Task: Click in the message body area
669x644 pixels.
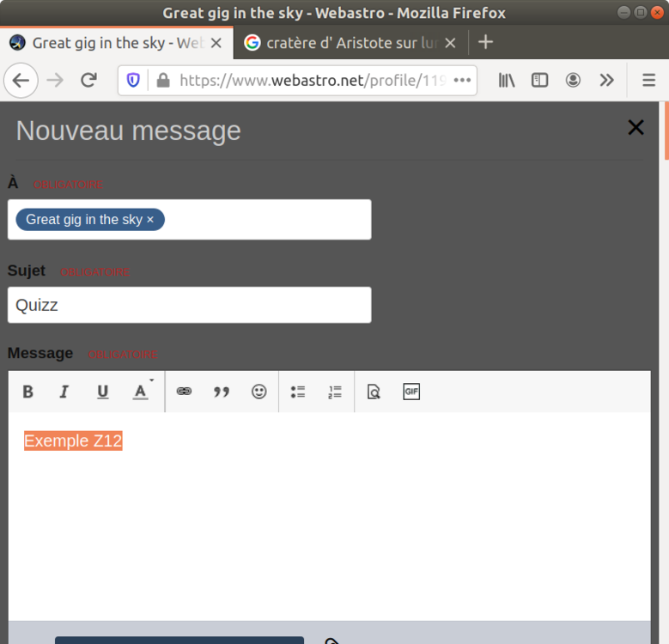Action: click(330, 516)
